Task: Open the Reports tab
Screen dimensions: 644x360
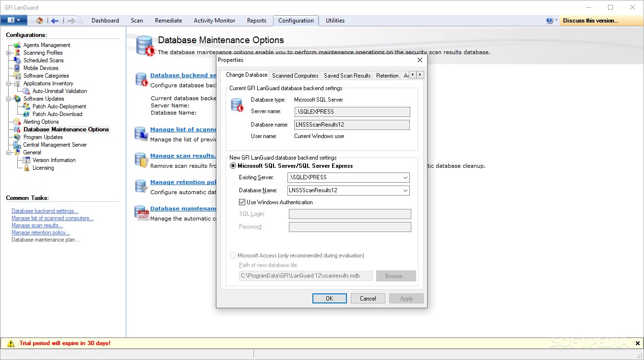Action: (257, 21)
